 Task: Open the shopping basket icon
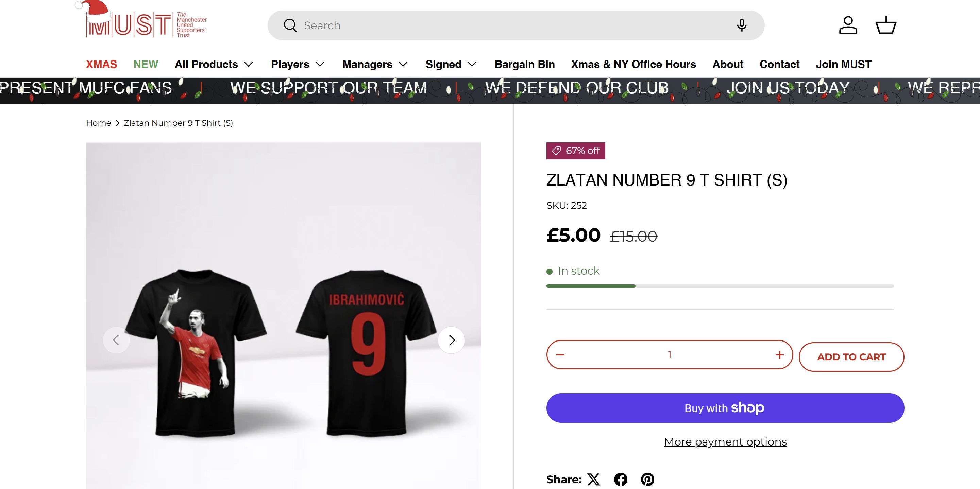pos(886,25)
